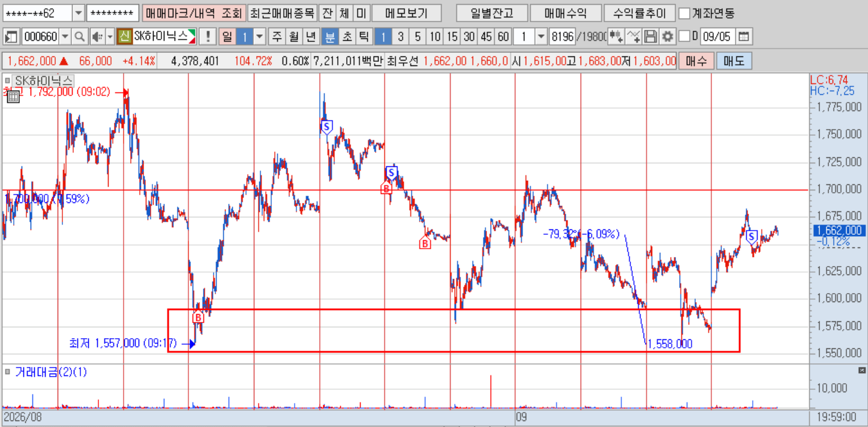This screenshot has width=868, height=427.
Task: Click the SK하이닉스 stock name field
Action: [165, 37]
